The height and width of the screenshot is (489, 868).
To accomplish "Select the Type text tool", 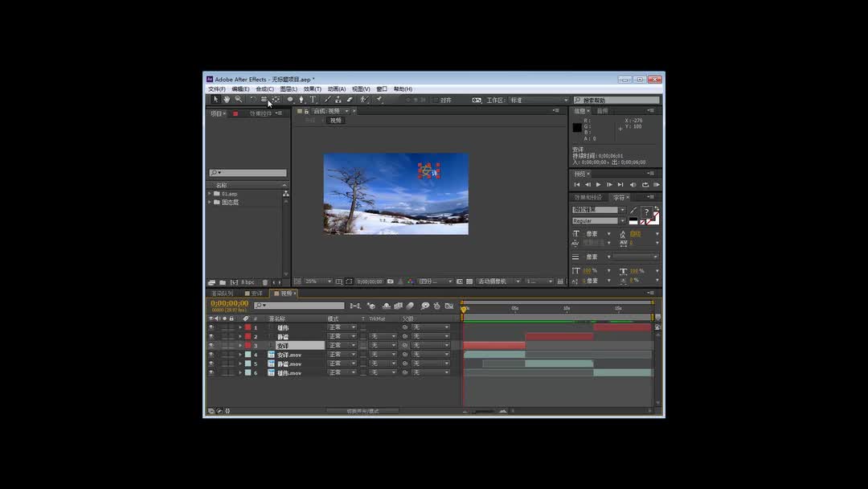I will (x=313, y=100).
